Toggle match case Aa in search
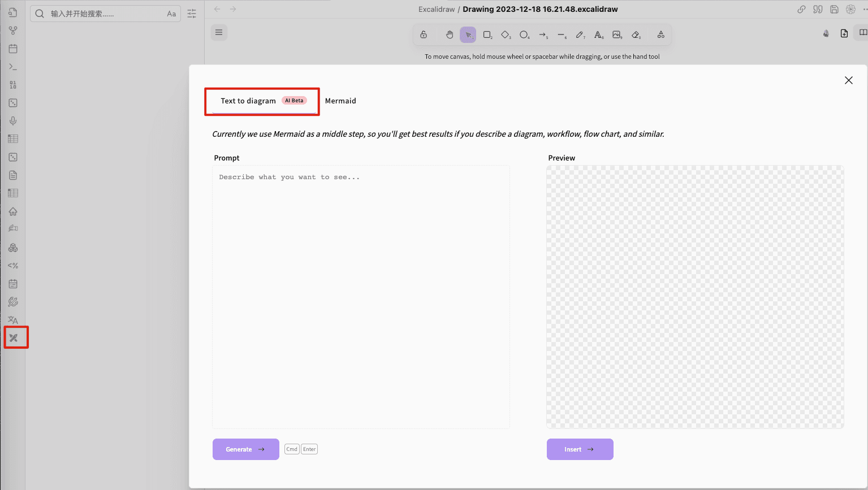The image size is (868, 490). coord(171,14)
